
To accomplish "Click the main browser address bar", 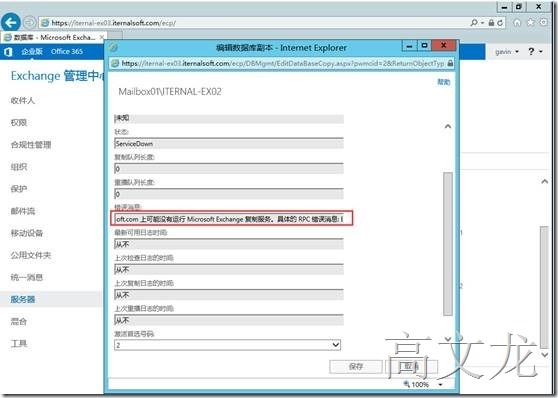I will pyautogui.click(x=254, y=23).
